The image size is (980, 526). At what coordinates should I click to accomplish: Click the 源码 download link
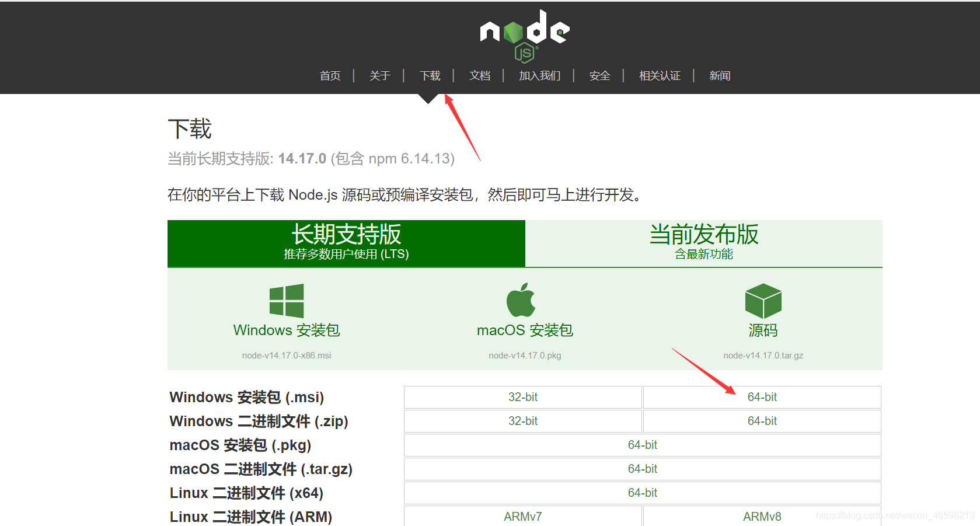(x=763, y=330)
